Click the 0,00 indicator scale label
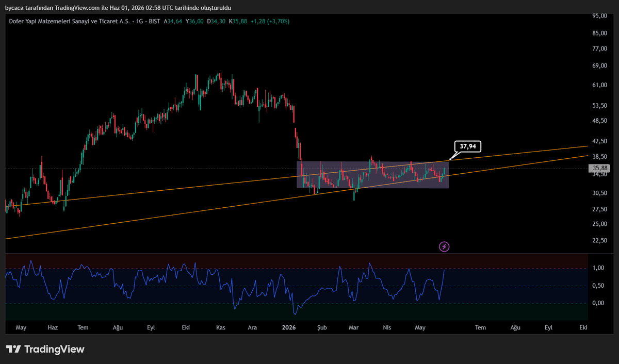The image size is (619, 364). click(x=598, y=303)
